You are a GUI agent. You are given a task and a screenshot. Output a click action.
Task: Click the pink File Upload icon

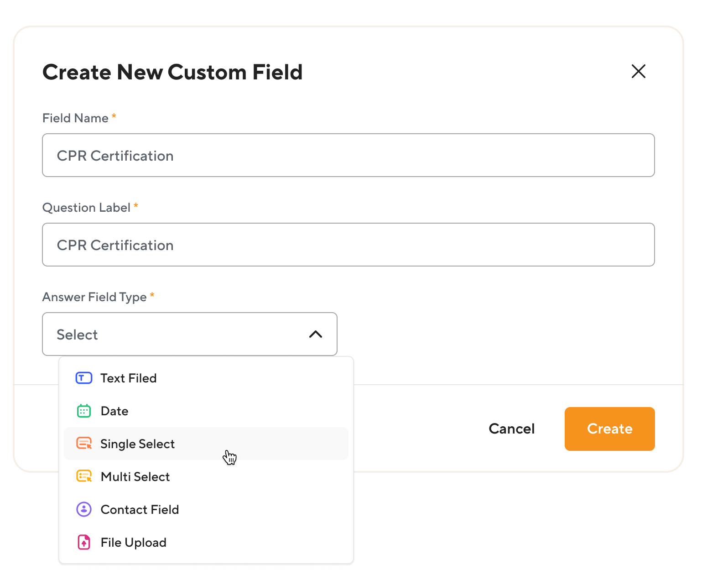[84, 542]
